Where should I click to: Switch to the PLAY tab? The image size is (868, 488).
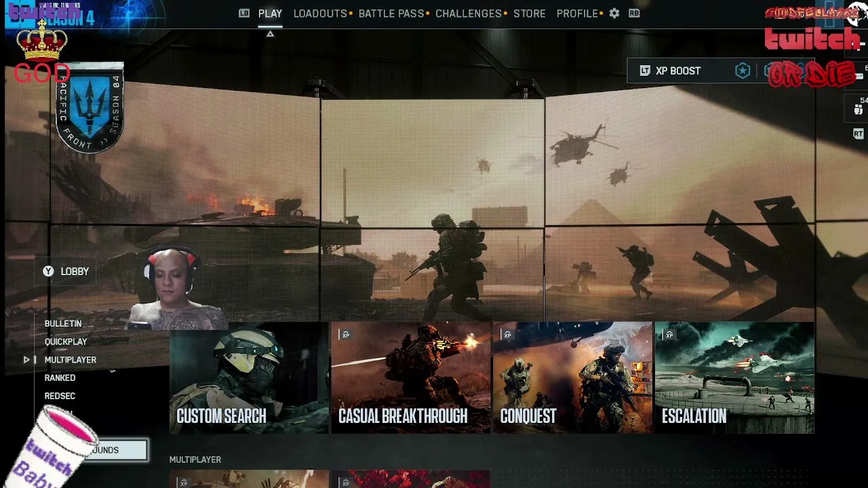[270, 14]
